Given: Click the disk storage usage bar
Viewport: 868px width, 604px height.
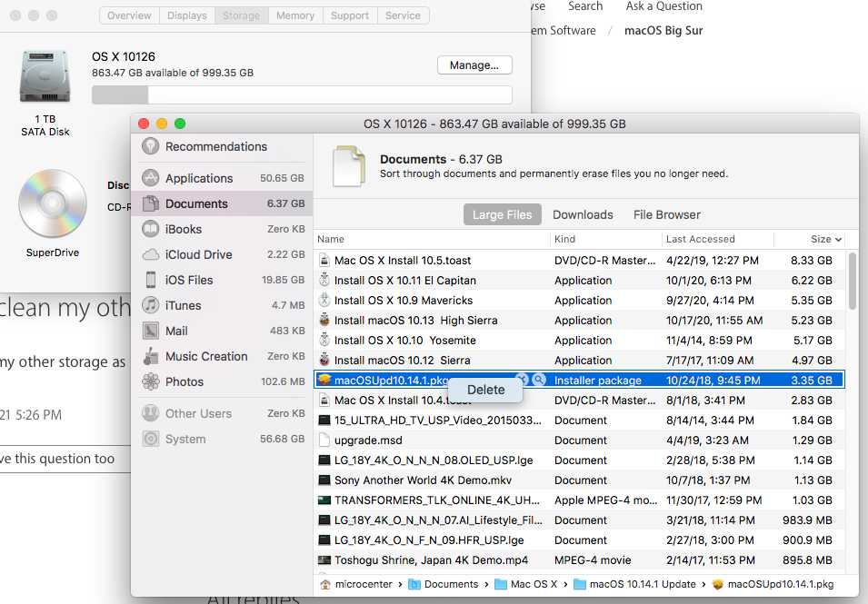Looking at the screenshot, I should [x=302, y=94].
